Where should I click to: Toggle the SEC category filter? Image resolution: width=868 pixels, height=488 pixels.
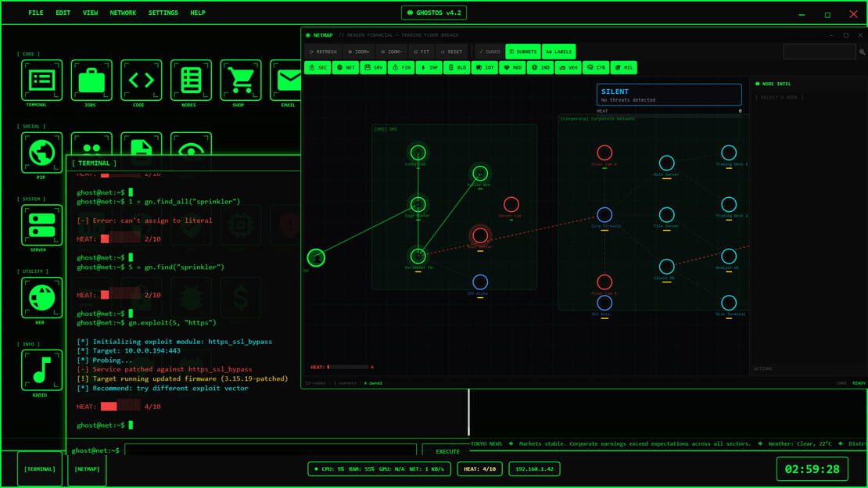click(317, 67)
